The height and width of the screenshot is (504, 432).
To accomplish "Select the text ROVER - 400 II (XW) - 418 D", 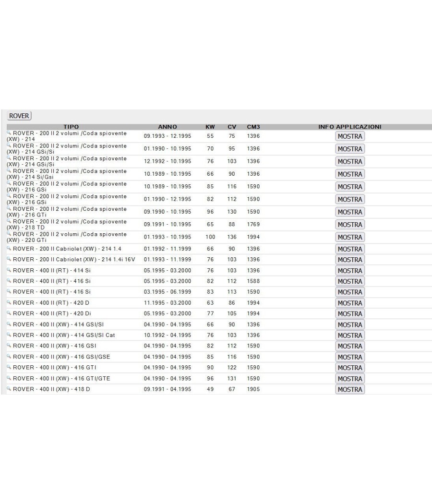I will point(51,389).
